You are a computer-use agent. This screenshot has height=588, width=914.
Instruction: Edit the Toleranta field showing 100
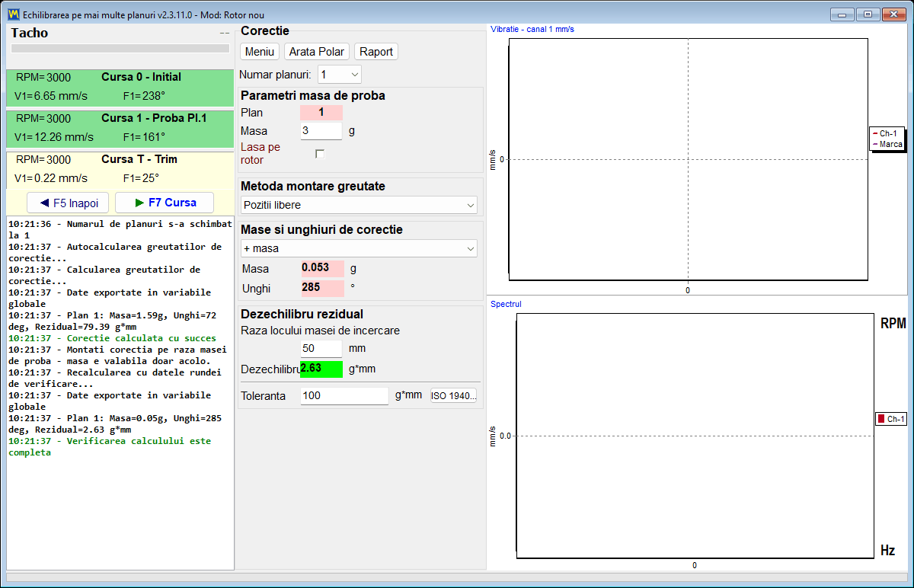[344, 395]
